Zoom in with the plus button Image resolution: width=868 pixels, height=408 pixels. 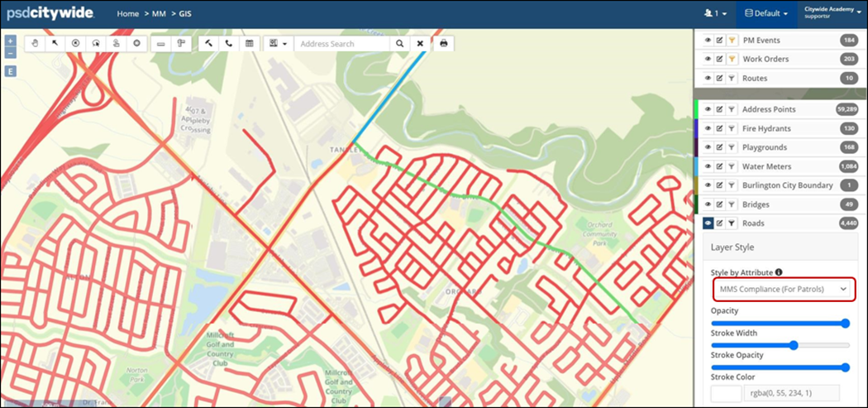point(11,41)
